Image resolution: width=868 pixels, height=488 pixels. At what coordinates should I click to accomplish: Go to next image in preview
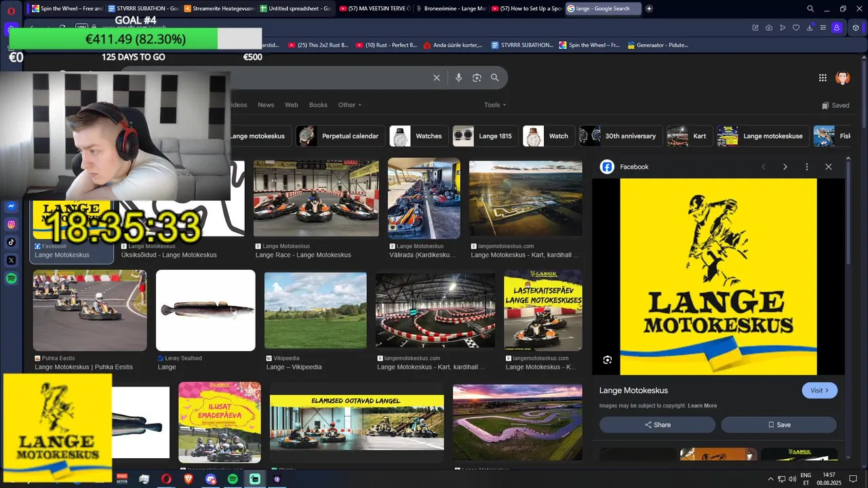click(785, 167)
